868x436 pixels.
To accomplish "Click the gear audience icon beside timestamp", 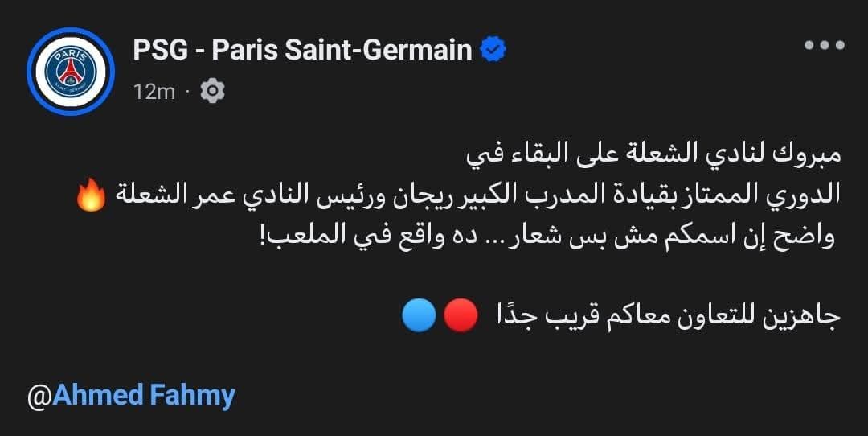I will pos(211,91).
